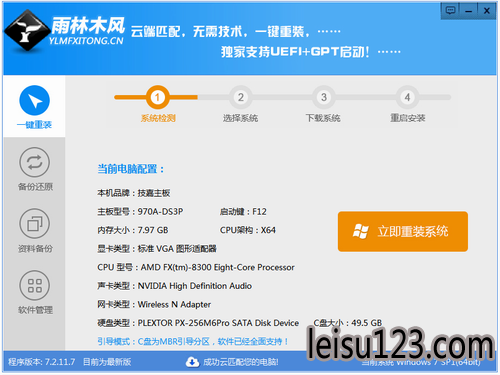Select step 1 系统检测 circle
Image resolution: width=500 pixels, height=375 pixels.
point(157,97)
